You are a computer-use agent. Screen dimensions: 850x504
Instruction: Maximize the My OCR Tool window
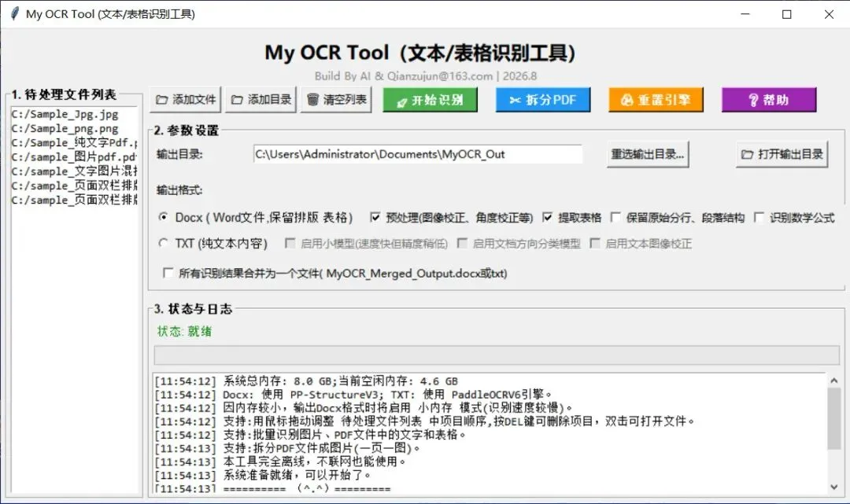pos(786,14)
